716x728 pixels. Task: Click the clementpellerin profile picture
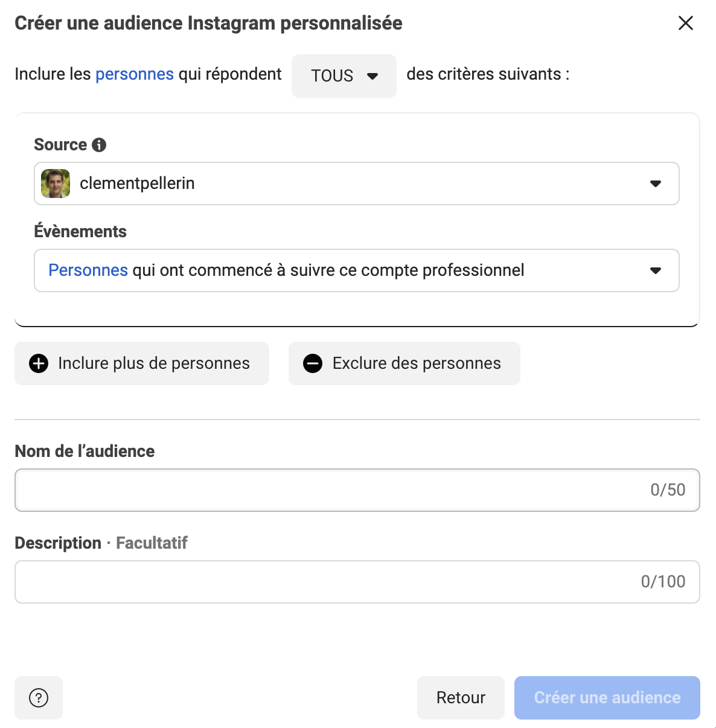[56, 184]
